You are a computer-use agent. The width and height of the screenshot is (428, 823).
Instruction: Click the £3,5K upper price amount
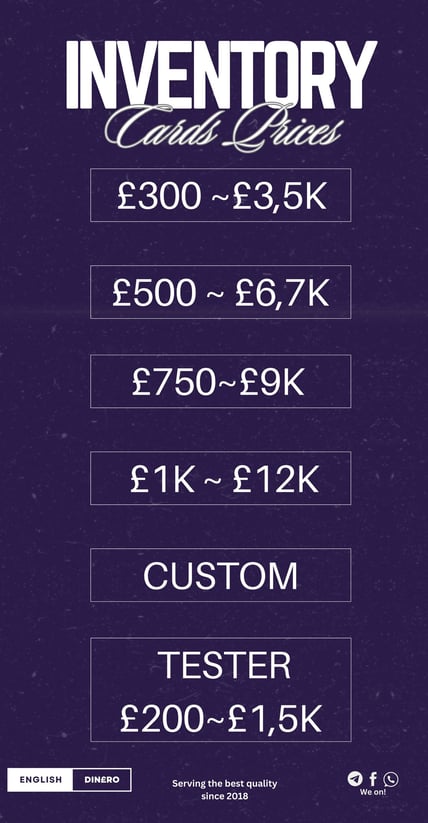point(279,197)
